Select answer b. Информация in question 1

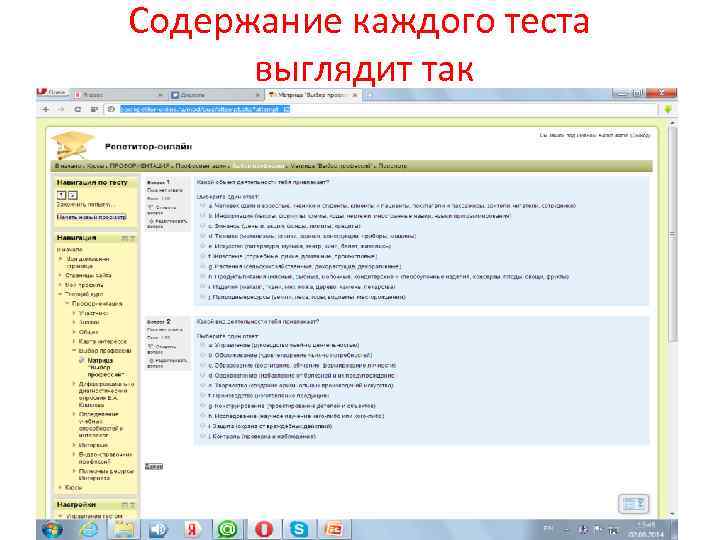pyautogui.click(x=202, y=216)
